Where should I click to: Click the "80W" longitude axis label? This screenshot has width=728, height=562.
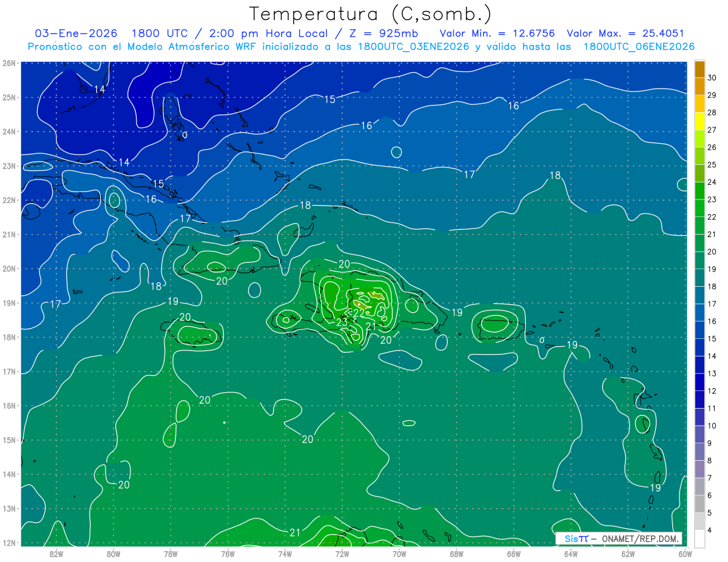tap(113, 553)
